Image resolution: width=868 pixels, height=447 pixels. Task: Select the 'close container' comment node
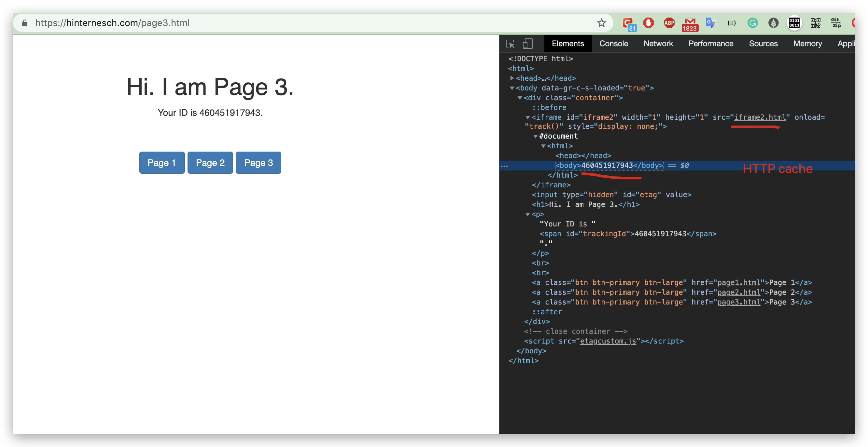576,331
